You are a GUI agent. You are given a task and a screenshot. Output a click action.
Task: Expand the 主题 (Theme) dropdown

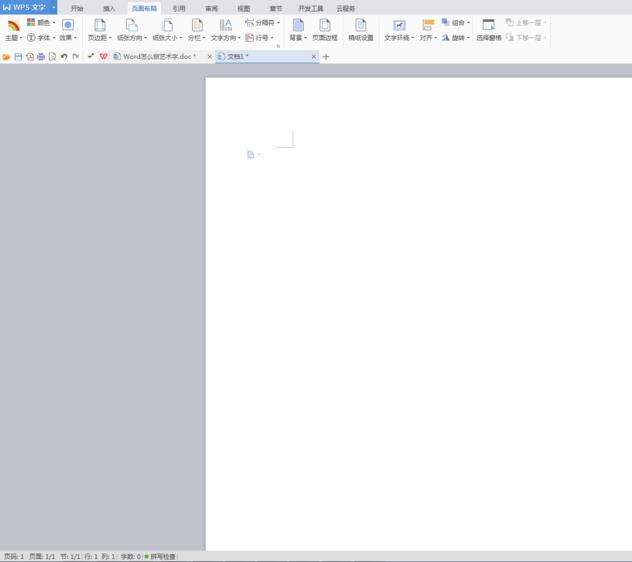pos(14,38)
